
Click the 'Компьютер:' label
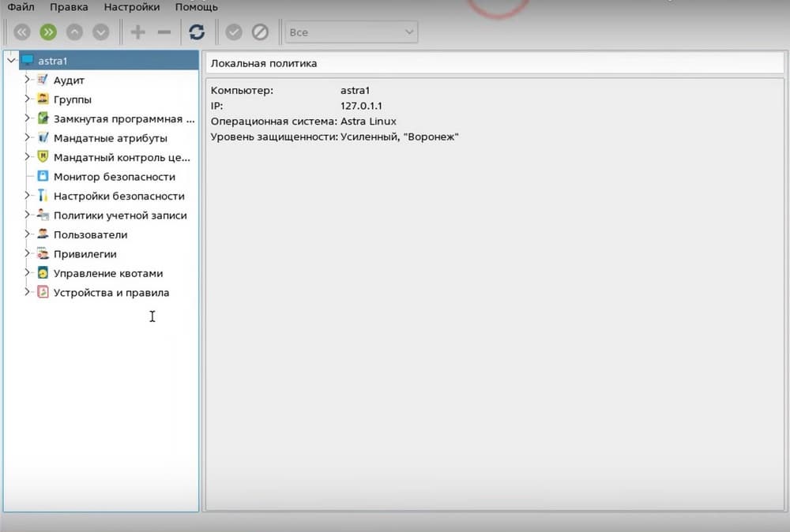coord(242,91)
